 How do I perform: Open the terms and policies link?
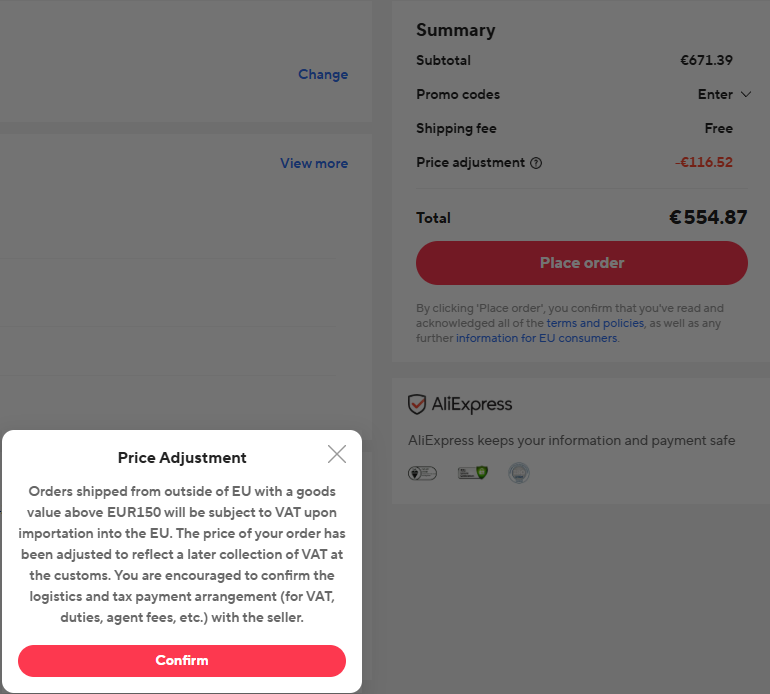click(596, 323)
